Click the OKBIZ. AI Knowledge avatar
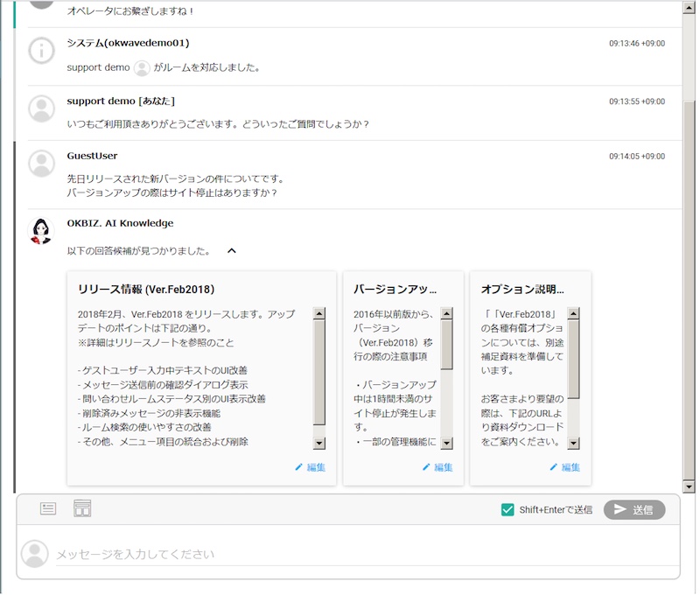Image resolution: width=700 pixels, height=595 pixels. [41, 230]
